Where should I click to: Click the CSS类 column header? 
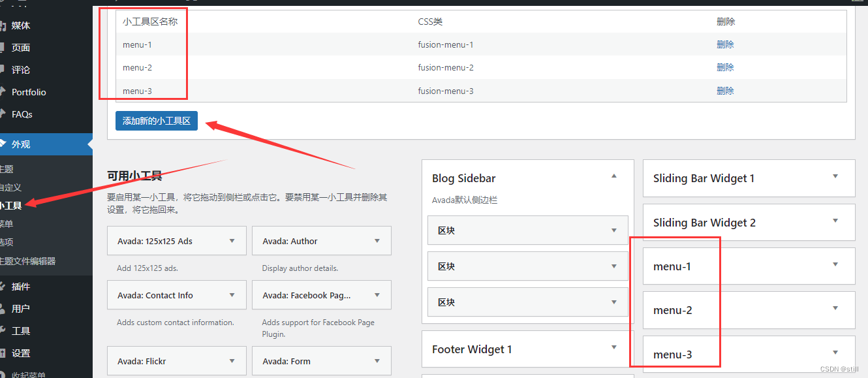[431, 22]
